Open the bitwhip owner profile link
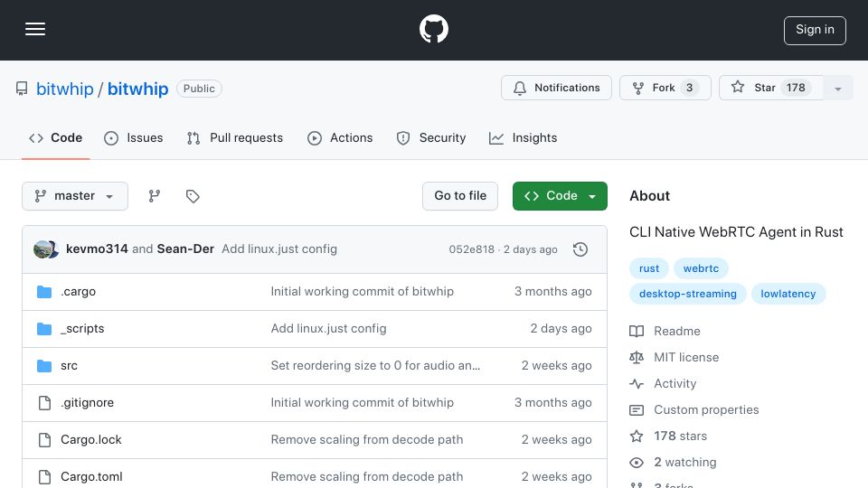This screenshot has height=488, width=868. tap(65, 89)
